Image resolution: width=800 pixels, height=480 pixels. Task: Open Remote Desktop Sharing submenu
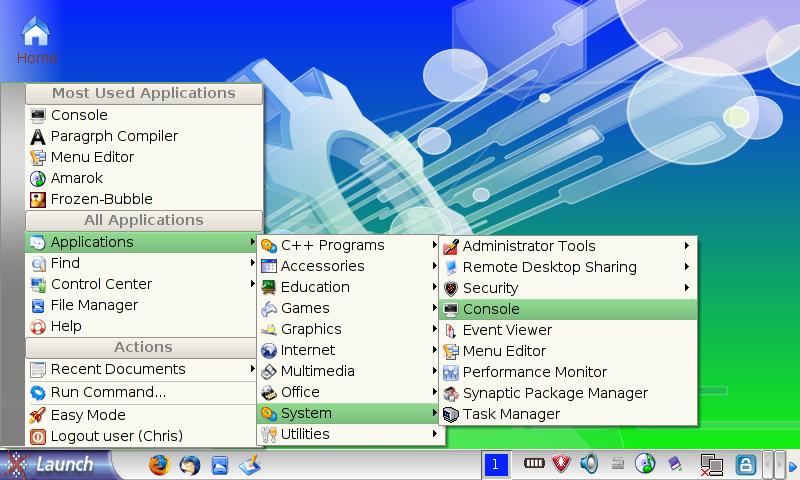(x=568, y=267)
